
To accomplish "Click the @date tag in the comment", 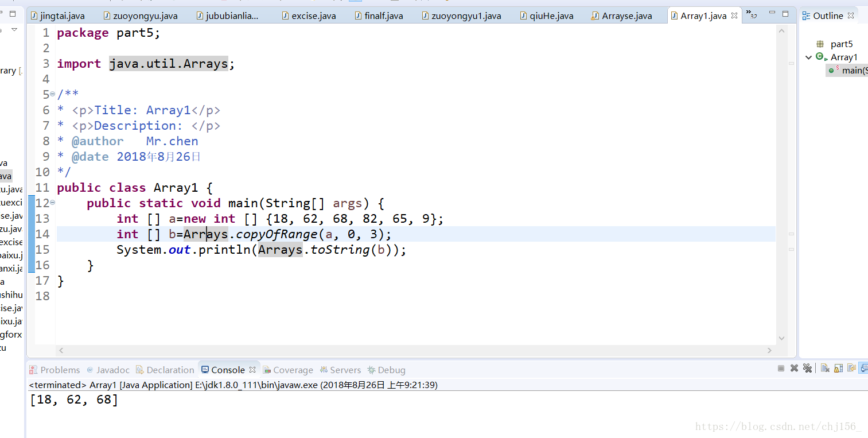I will 90,157.
